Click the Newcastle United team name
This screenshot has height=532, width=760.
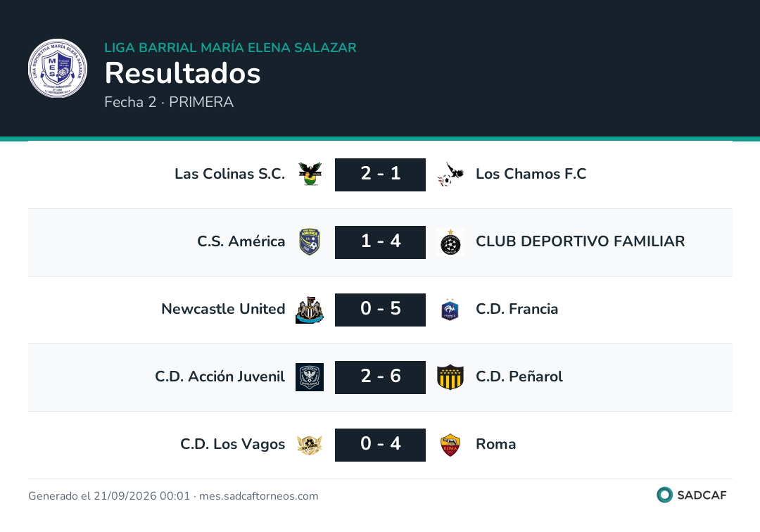(223, 309)
